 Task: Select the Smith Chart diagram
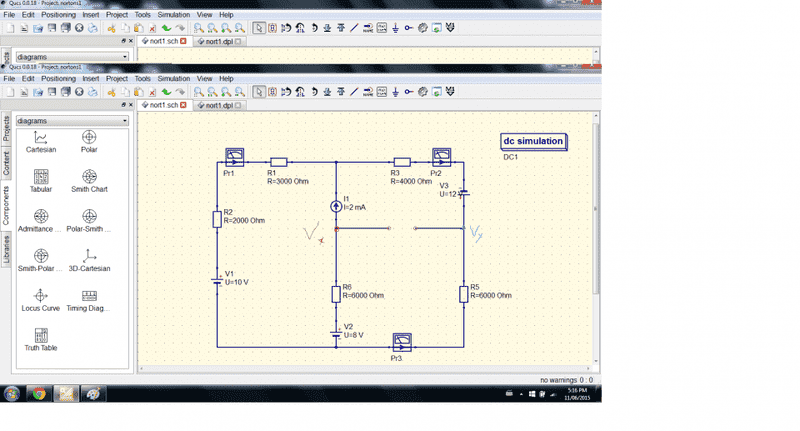coord(89,181)
